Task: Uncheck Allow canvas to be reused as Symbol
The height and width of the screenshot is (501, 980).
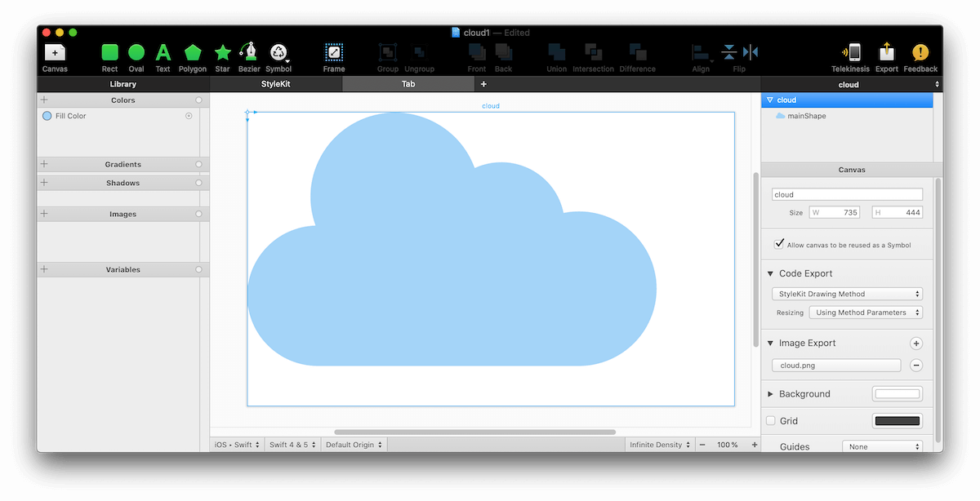Action: coord(779,244)
